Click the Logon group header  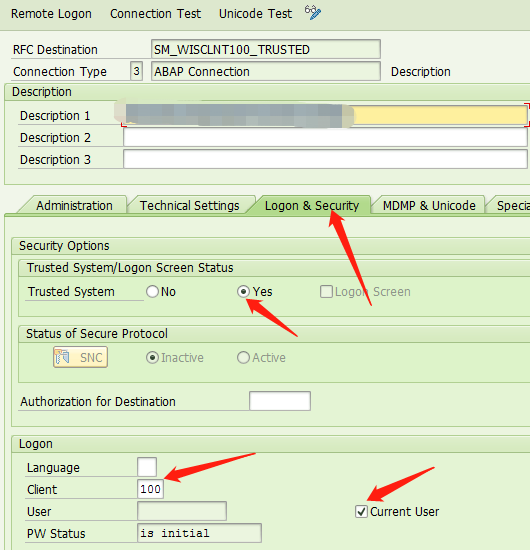click(x=36, y=444)
